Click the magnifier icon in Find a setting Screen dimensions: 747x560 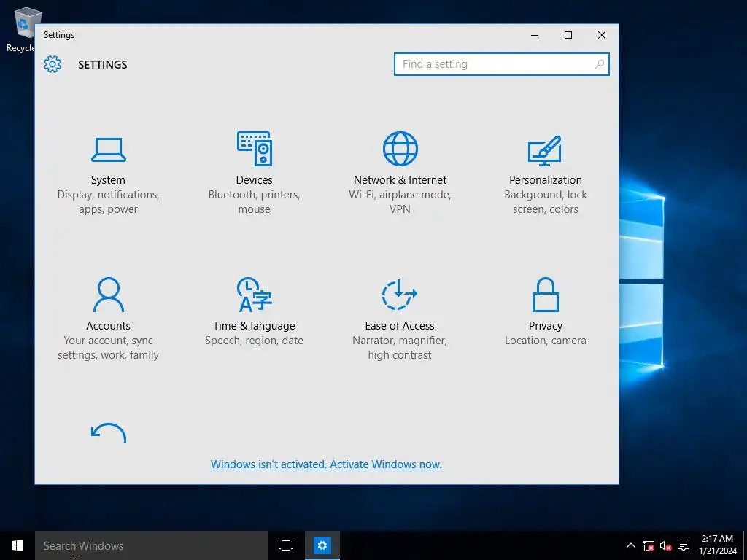(600, 64)
